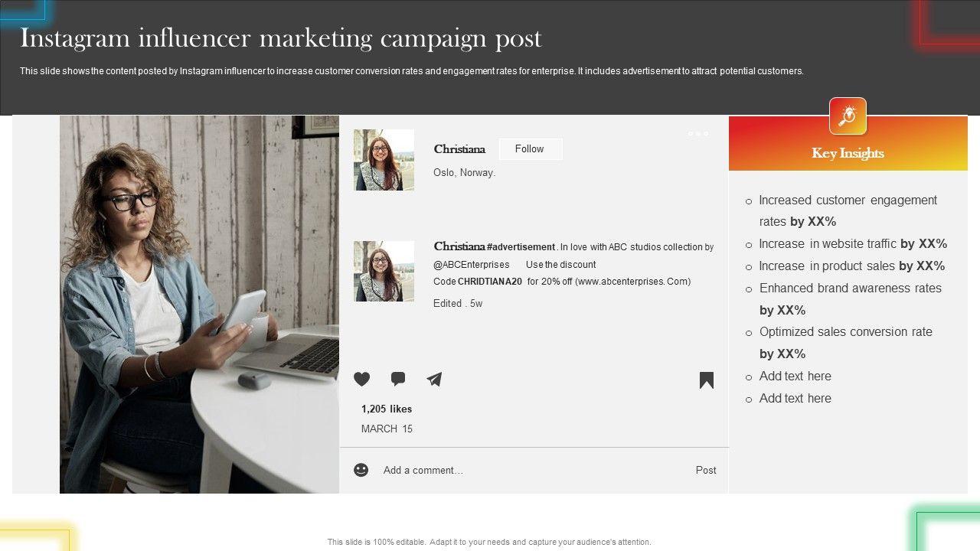This screenshot has height=551, width=980.
Task: Select the slide title text
Action: [x=280, y=37]
